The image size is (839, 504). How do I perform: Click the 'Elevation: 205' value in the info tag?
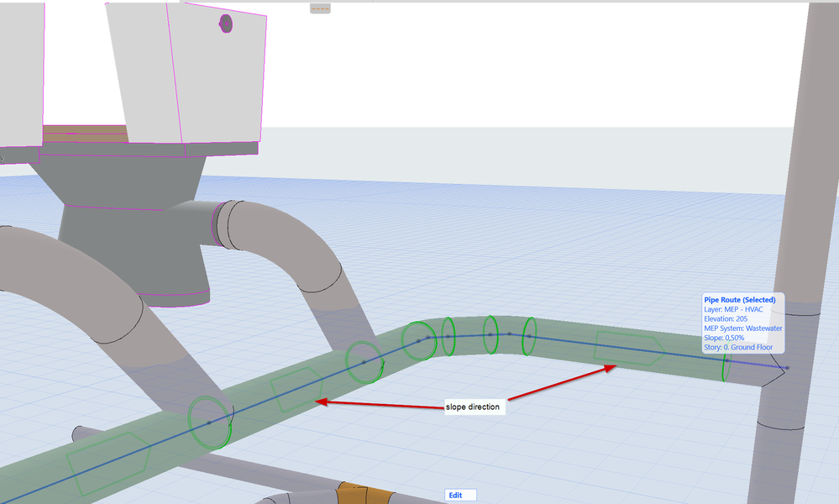(726, 319)
